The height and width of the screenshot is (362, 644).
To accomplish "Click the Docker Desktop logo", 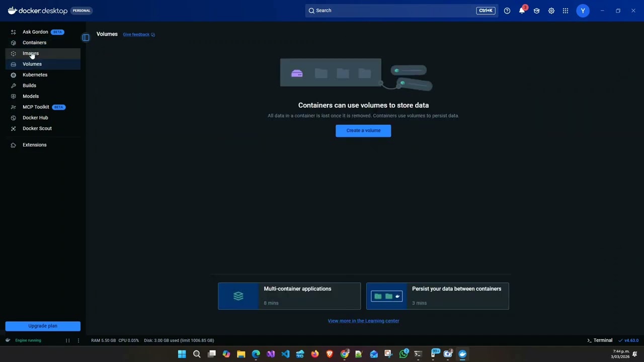I will [37, 11].
